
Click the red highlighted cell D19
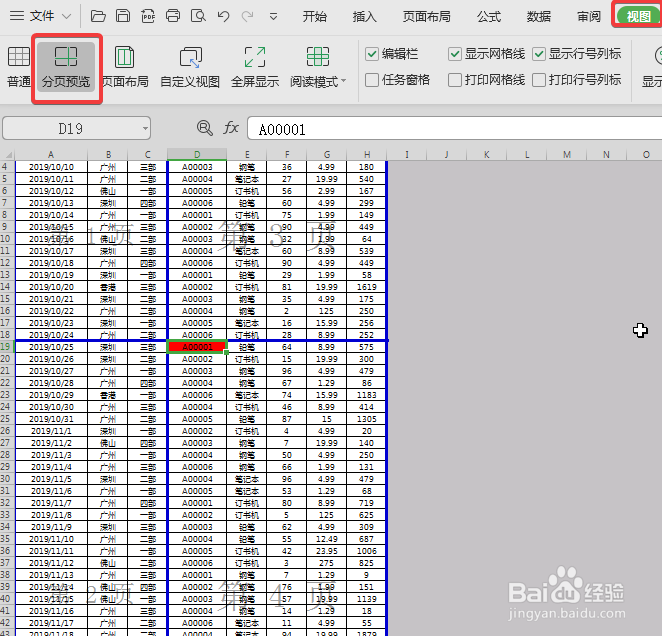pyautogui.click(x=197, y=347)
